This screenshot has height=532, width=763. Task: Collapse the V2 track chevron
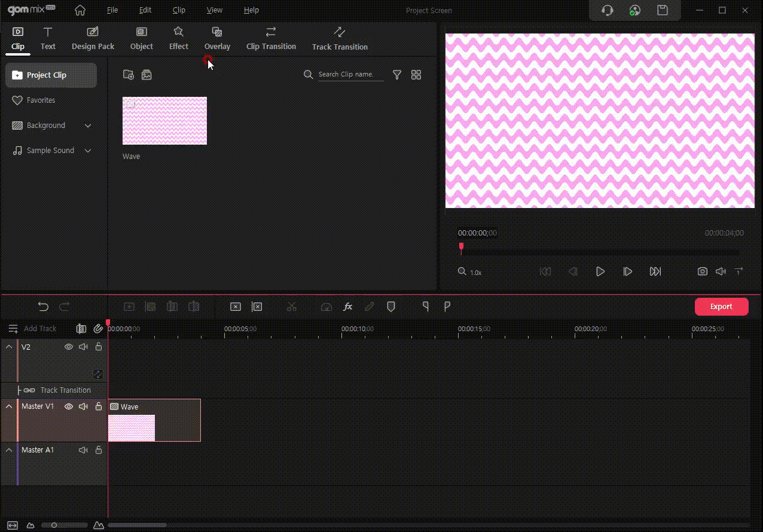coord(9,347)
